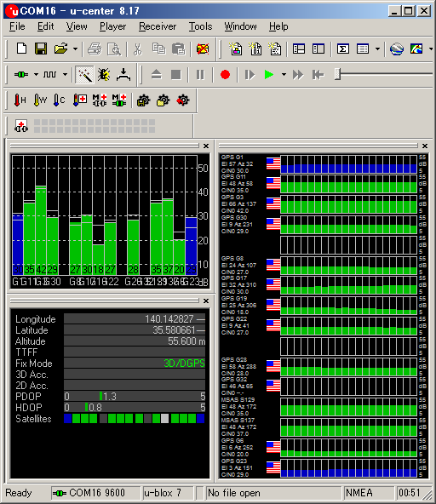Open the play speed dropdown arrow
Screen dimensions: 436x504
point(284,75)
